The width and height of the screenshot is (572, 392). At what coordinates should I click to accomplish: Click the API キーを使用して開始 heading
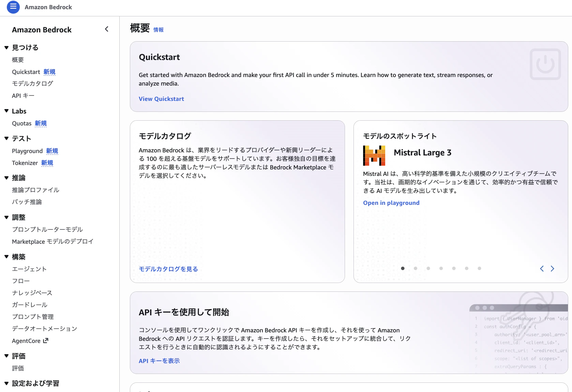[184, 312]
